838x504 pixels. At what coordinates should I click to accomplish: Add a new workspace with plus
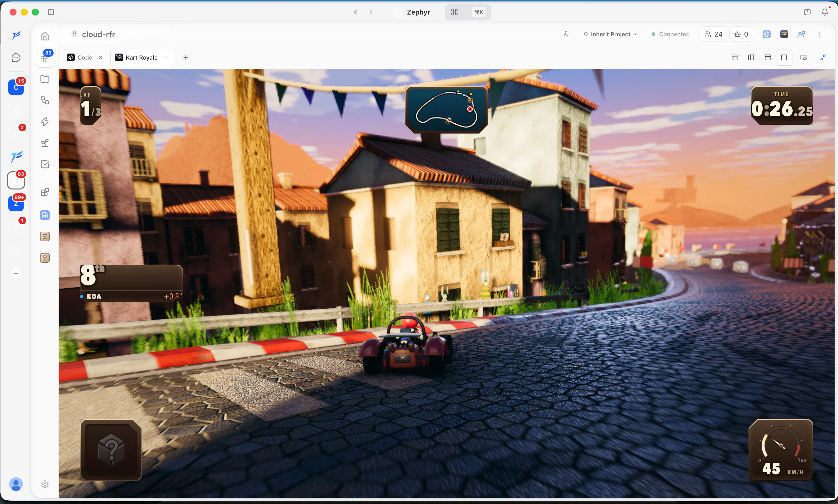[16, 273]
